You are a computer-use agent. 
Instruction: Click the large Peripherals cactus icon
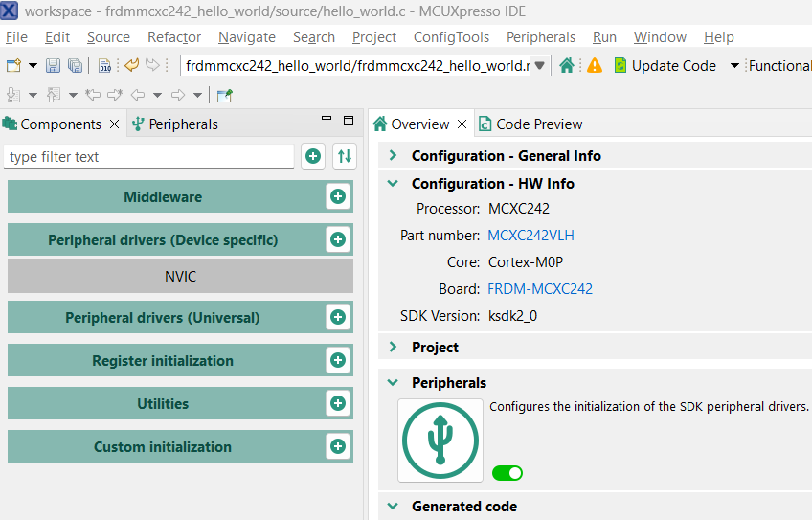(x=440, y=441)
